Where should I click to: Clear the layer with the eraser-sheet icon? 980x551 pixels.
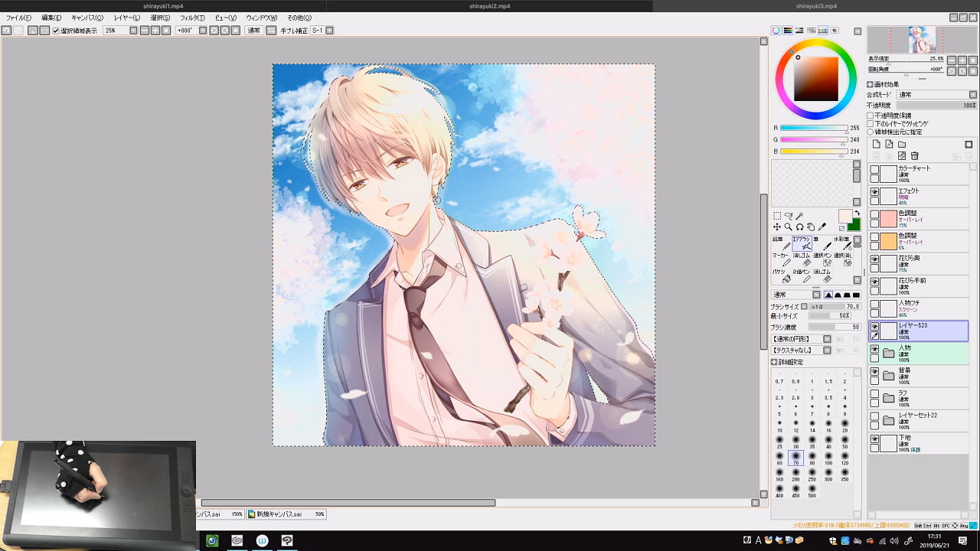pos(902,156)
